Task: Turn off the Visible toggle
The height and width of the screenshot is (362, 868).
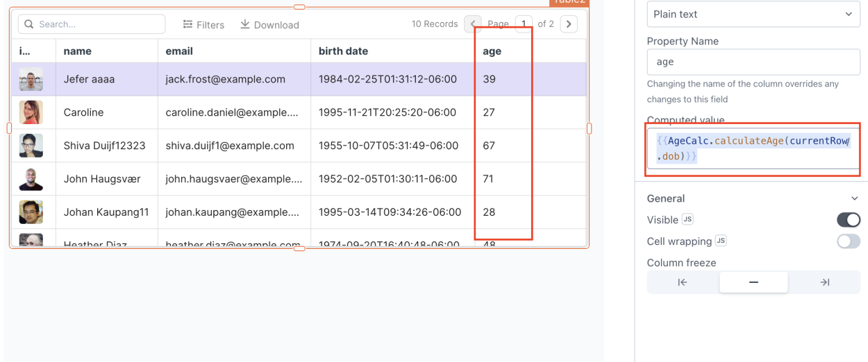Action: 849,220
